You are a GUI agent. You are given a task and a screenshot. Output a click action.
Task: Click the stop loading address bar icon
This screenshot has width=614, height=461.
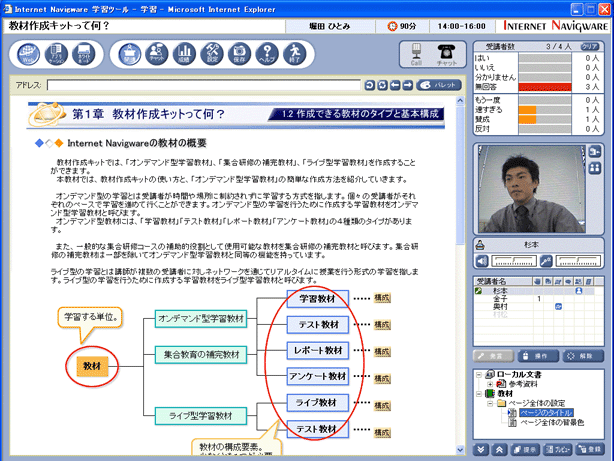369,85
